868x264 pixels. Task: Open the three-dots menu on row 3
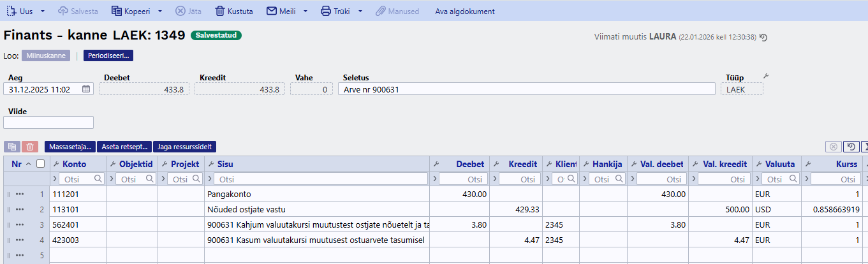pyautogui.click(x=20, y=224)
